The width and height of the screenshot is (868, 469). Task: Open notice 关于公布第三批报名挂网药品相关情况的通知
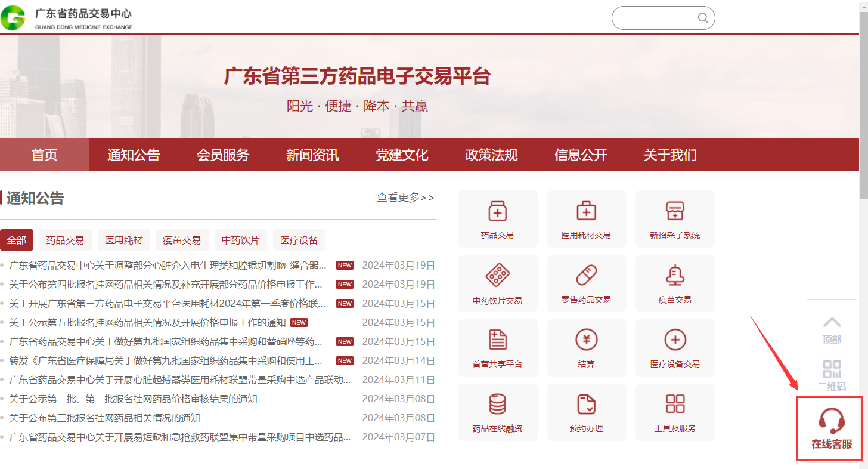[104, 418]
